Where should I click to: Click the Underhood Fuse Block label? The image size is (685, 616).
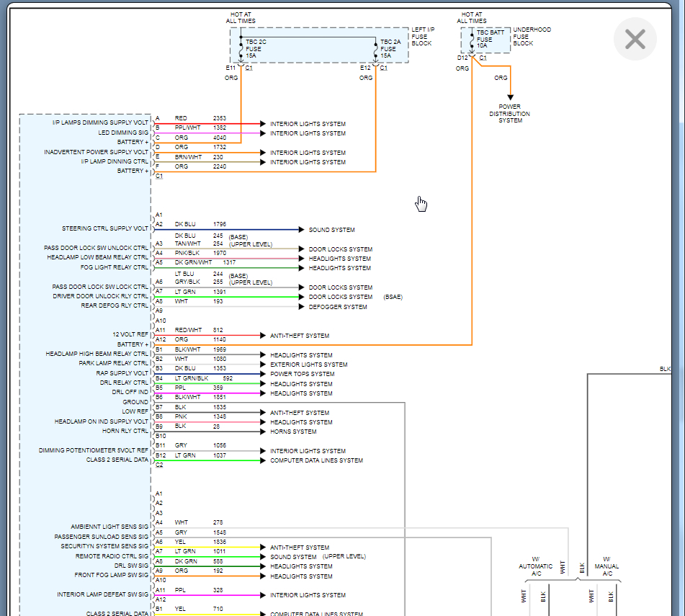click(532, 37)
